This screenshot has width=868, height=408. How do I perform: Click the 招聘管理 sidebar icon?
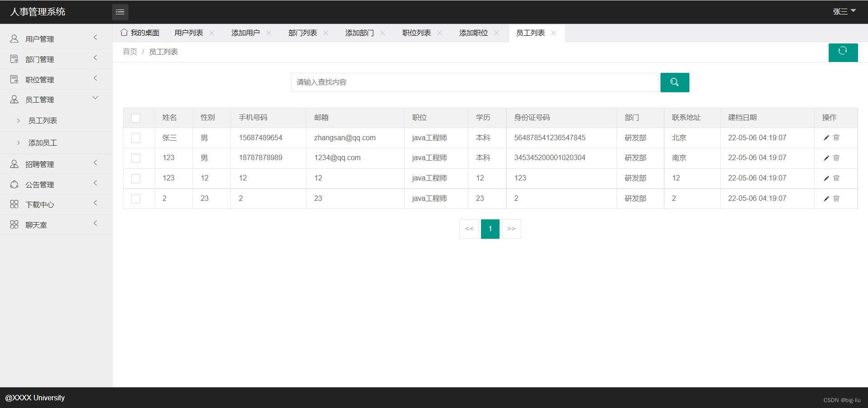tap(14, 164)
